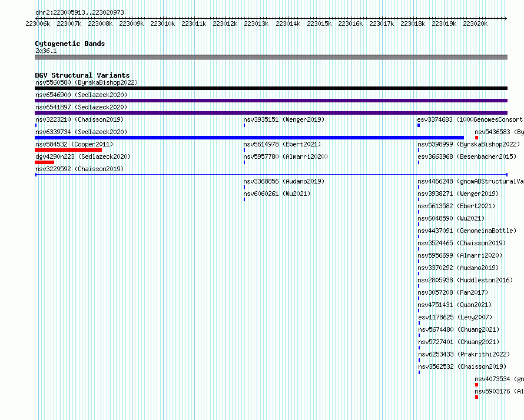Click nsv5398999 (ByrskaBishop2022) label

(x=469, y=144)
